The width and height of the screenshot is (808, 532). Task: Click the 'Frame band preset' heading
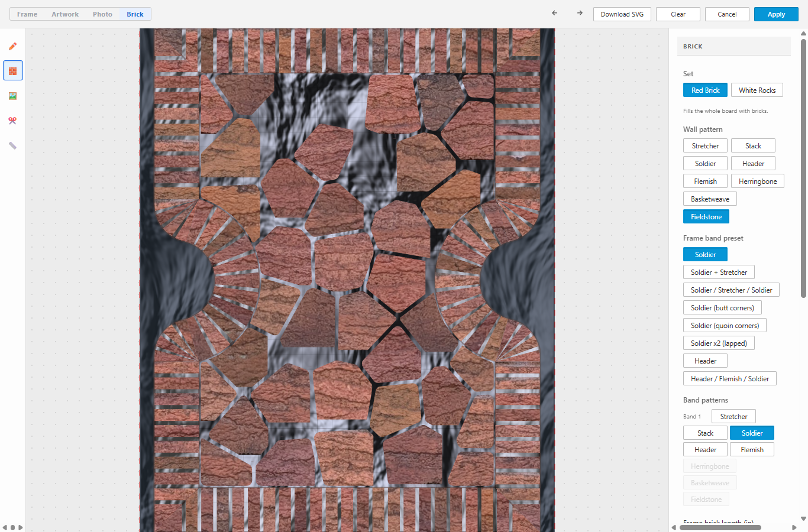pos(713,238)
